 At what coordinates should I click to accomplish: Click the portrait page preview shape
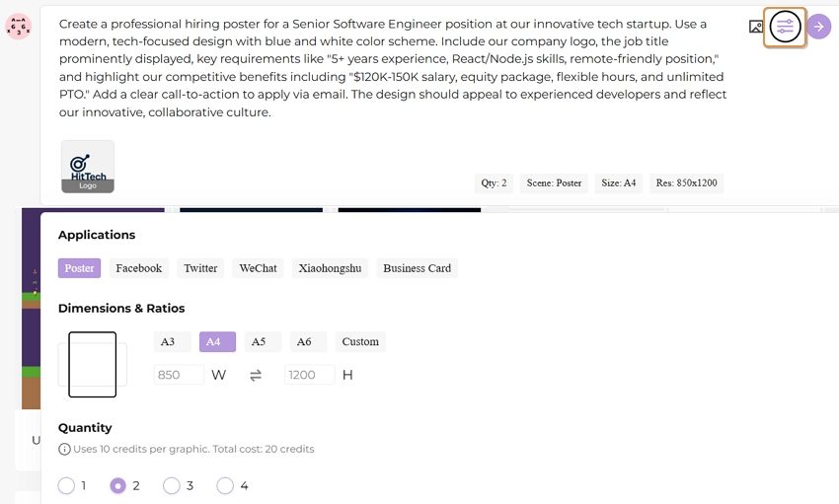pos(93,365)
